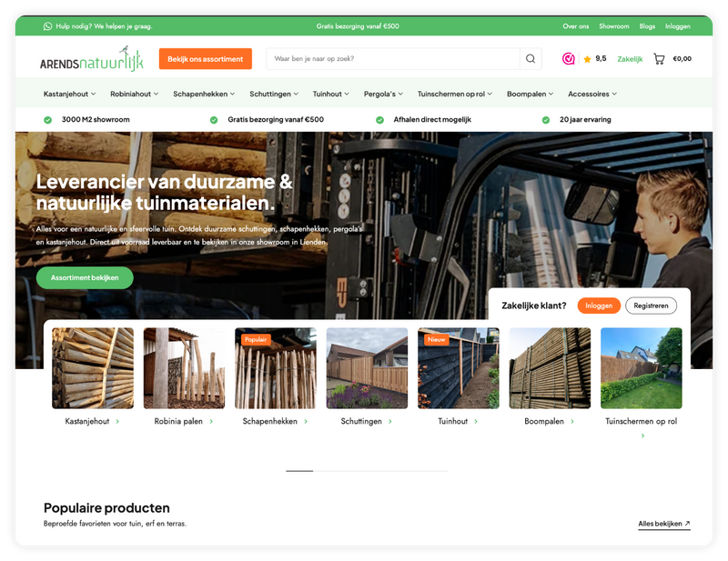
Task: Click the gold star rating icon
Action: pos(587,59)
